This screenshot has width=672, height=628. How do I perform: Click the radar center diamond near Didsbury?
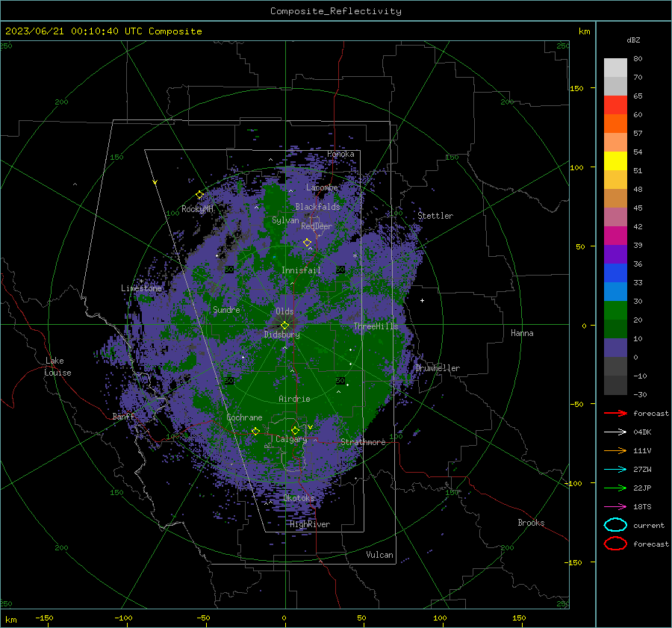[x=285, y=326]
